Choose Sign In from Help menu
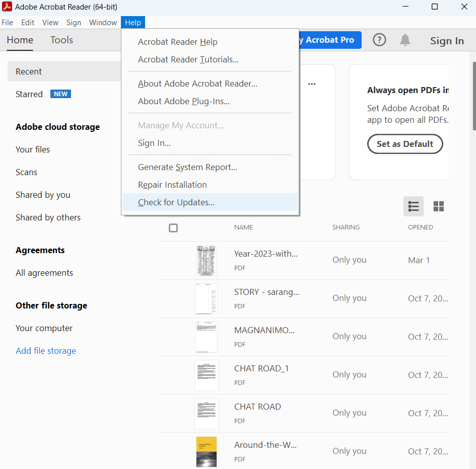476x469 pixels. point(210,143)
